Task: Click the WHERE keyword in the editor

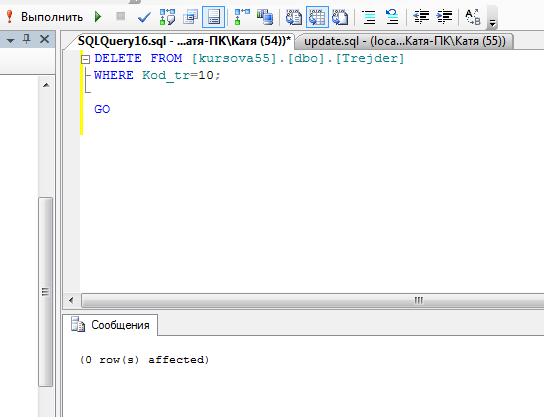Action: tap(114, 75)
